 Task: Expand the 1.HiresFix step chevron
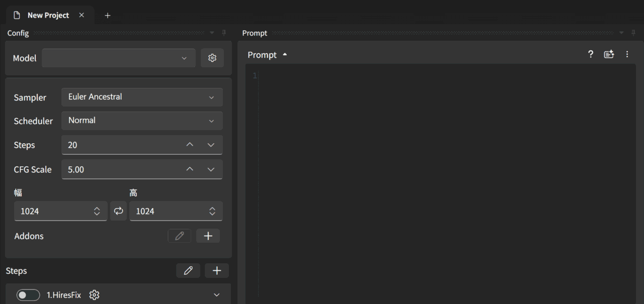pos(217,295)
